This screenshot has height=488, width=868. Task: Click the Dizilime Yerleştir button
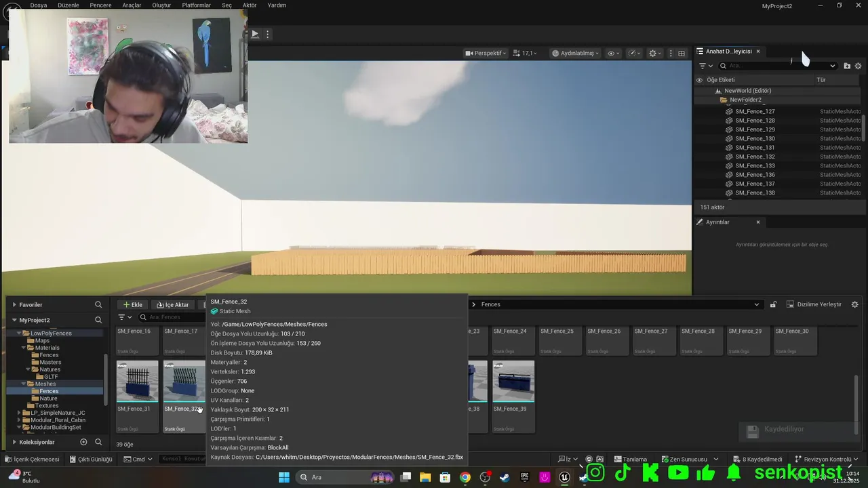point(814,304)
